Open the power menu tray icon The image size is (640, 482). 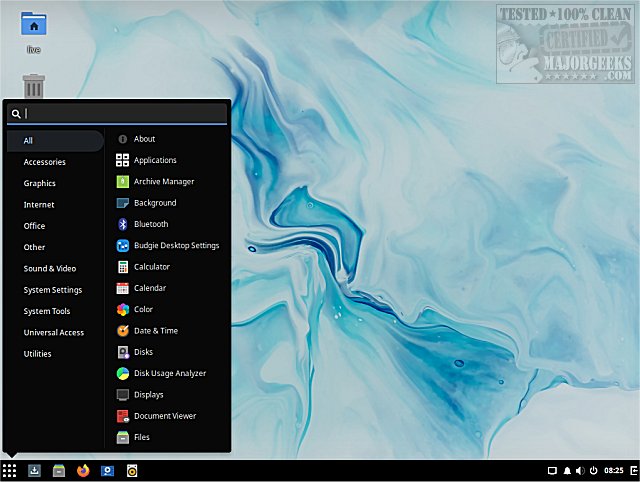click(x=593, y=471)
